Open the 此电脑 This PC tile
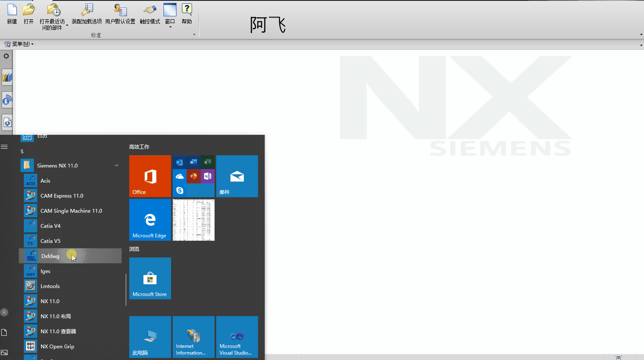The image size is (644, 360). 150,337
